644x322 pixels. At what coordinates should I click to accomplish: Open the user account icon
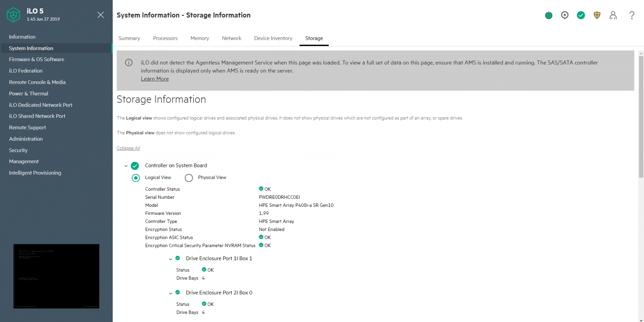(613, 15)
